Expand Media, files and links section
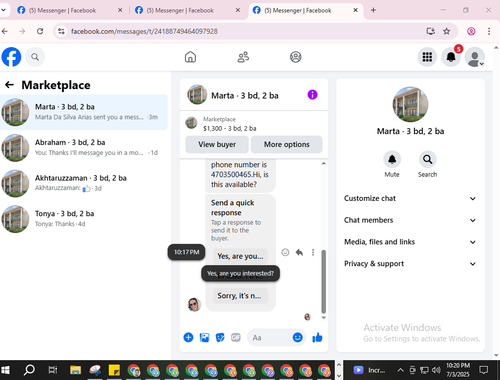500x380 pixels. coord(410,242)
